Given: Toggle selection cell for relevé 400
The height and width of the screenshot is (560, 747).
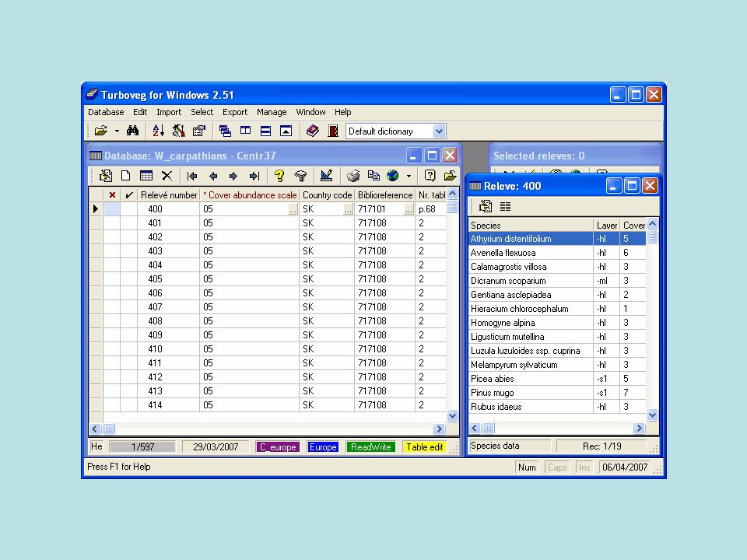Looking at the screenshot, I should (112, 209).
